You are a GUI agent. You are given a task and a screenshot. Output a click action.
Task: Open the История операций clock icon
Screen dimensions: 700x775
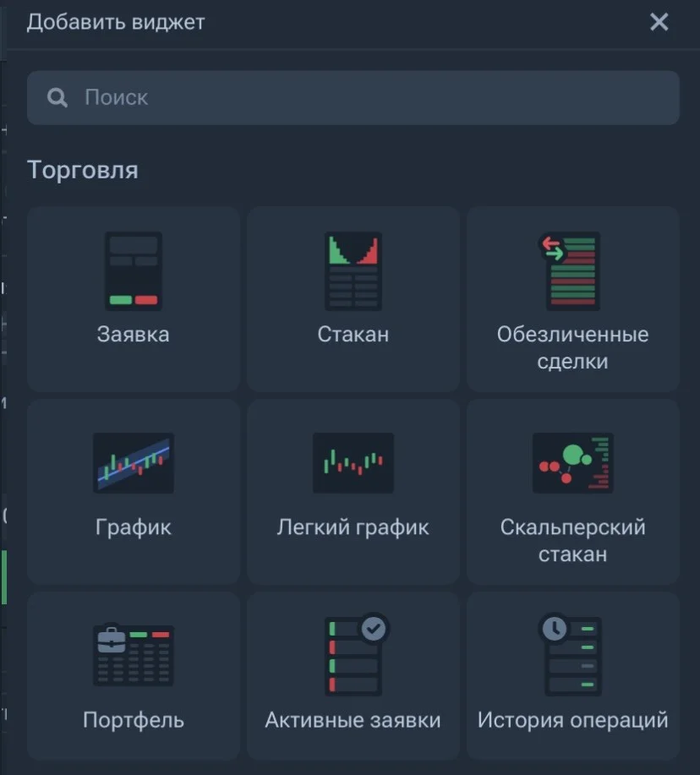tap(570, 654)
